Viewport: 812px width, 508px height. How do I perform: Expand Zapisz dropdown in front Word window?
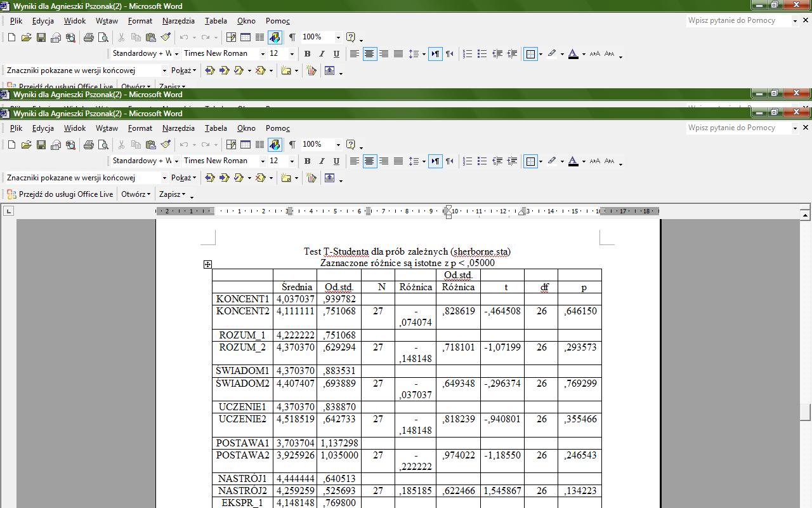(172, 194)
